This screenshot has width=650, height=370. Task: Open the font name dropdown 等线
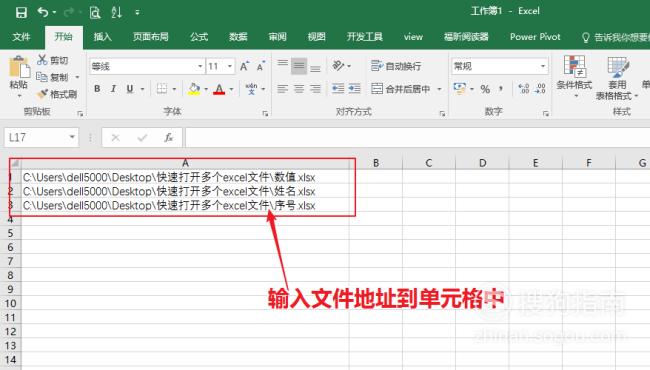click(200, 66)
